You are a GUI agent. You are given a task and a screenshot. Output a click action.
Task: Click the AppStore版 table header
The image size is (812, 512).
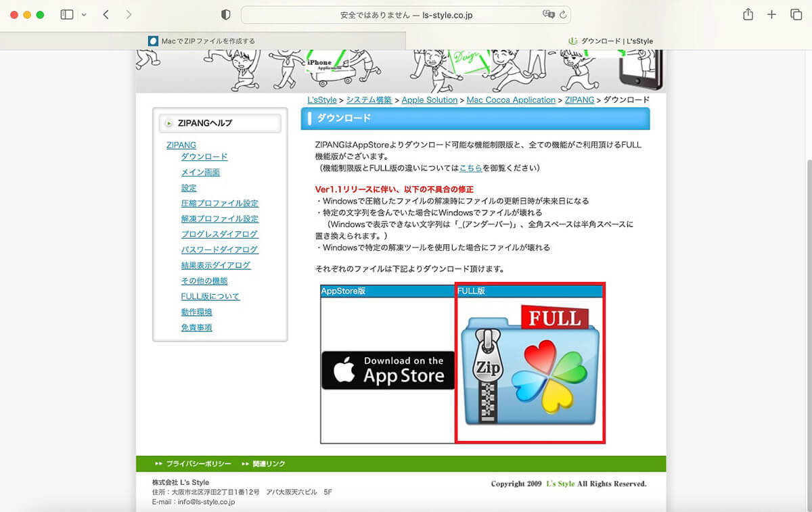coord(388,292)
